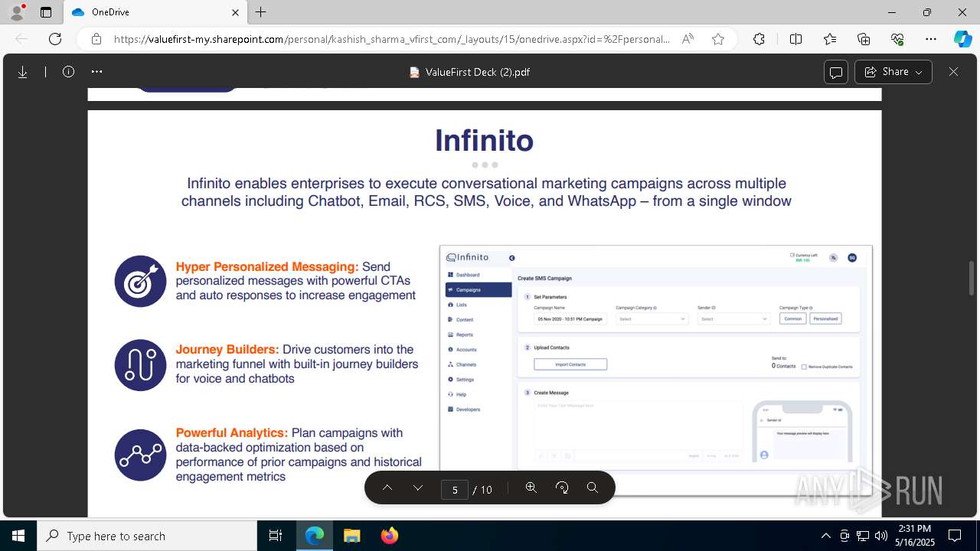The height and width of the screenshot is (551, 980).
Task: Click the "Powerful Analytics:" text
Action: [232, 432]
